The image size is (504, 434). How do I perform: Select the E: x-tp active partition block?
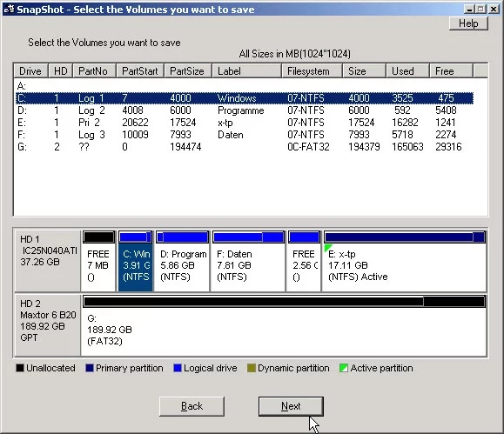point(405,261)
